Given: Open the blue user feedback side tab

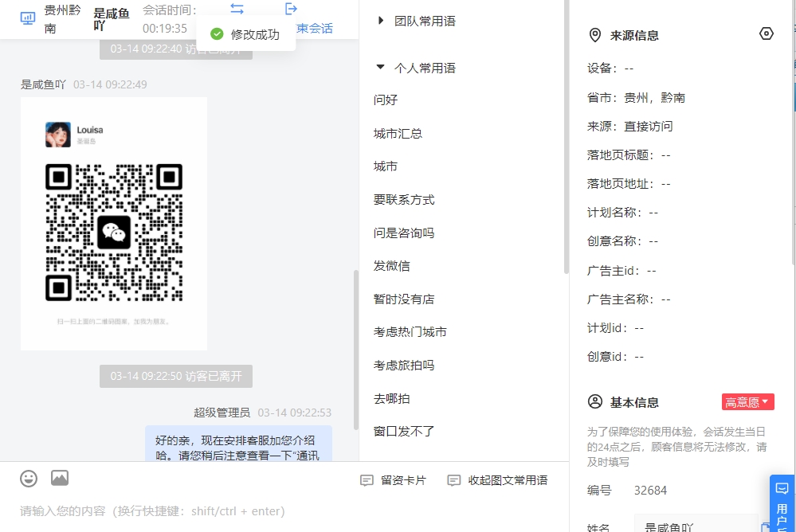Looking at the screenshot, I should 782,503.
